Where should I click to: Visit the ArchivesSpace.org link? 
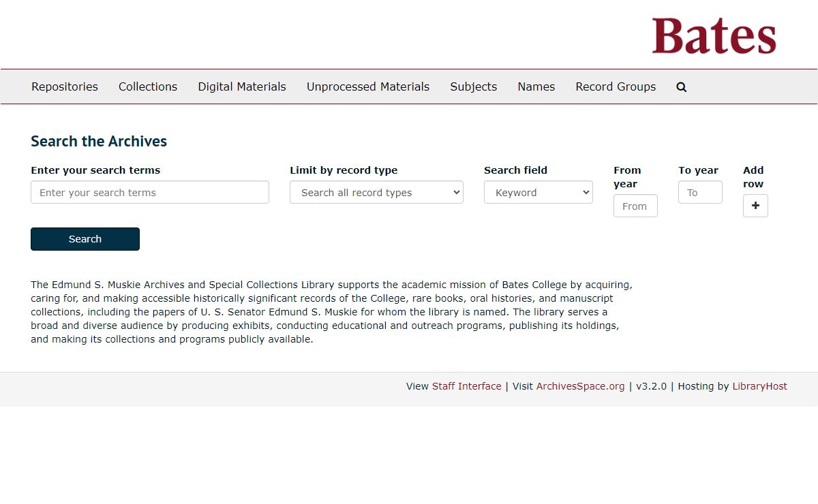pos(580,386)
